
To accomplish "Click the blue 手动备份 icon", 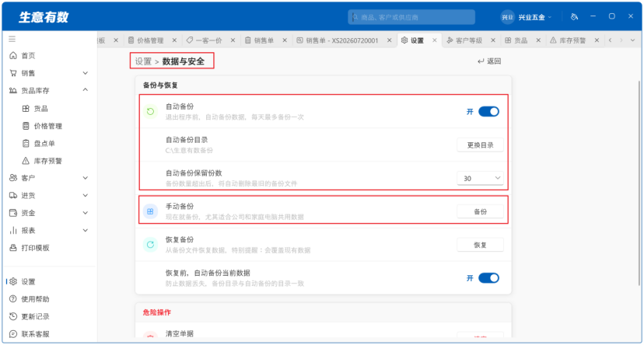I will 150,211.
